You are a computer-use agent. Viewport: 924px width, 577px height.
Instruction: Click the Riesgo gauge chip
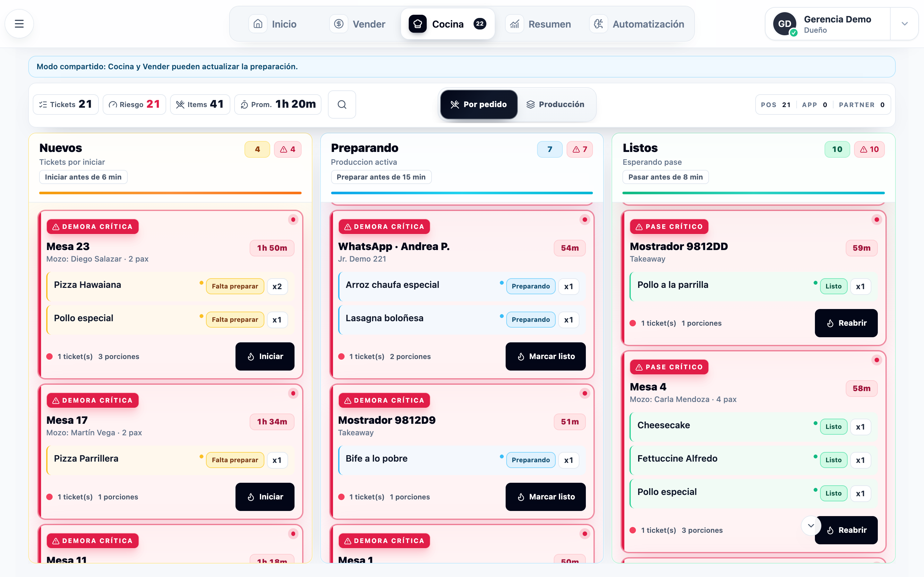(134, 104)
